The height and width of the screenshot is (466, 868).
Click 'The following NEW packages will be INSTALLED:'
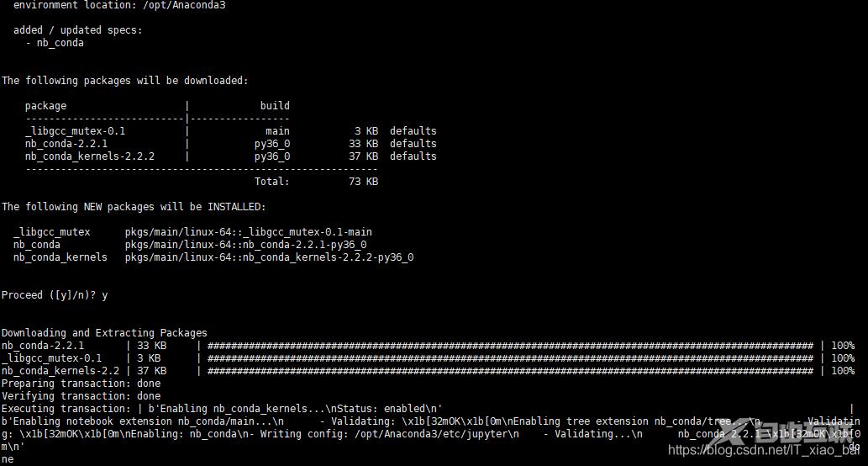click(x=134, y=207)
